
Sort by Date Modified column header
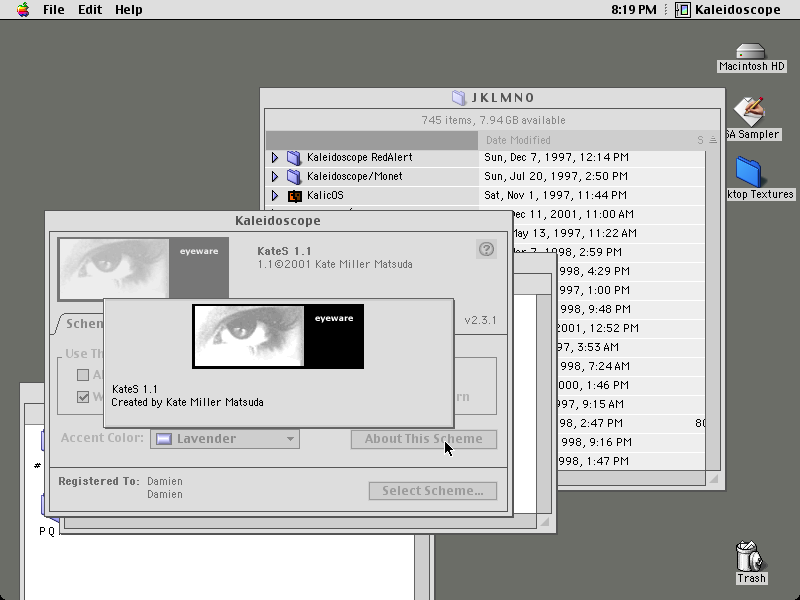518,140
